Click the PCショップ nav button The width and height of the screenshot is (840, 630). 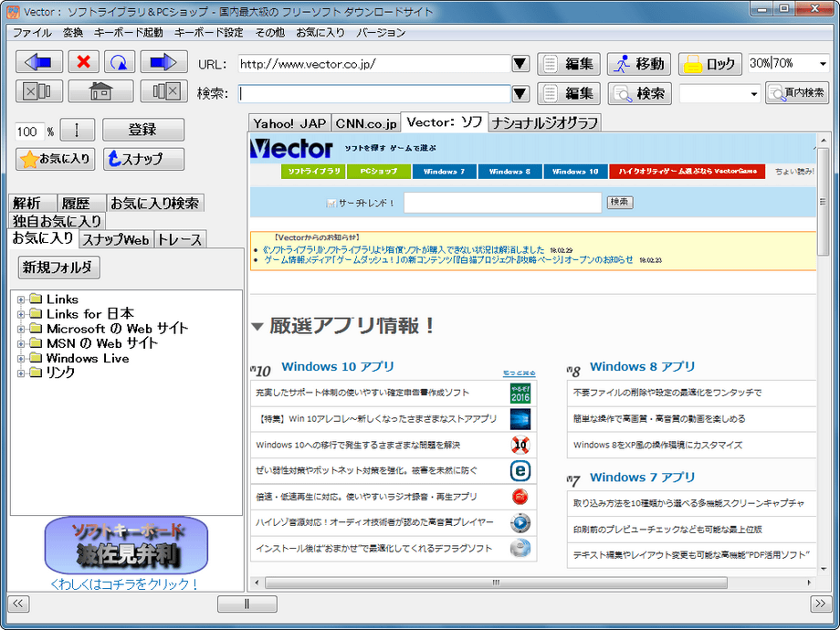[379, 172]
